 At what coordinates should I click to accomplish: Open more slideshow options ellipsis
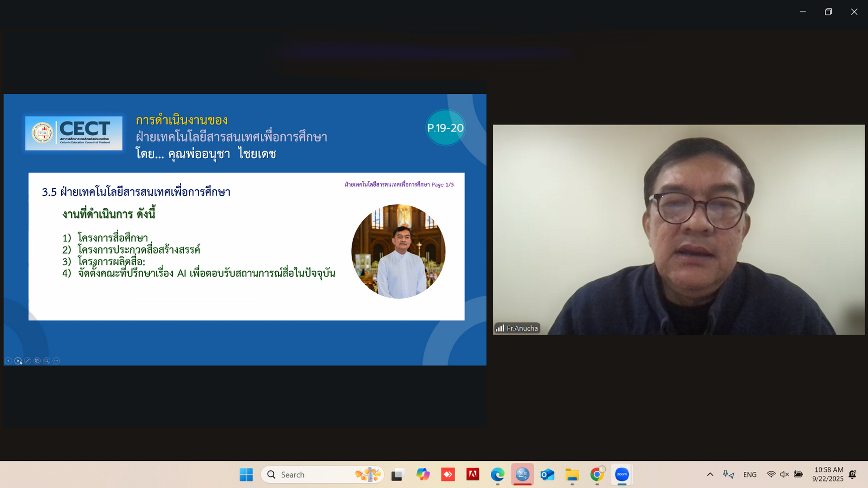coord(56,360)
